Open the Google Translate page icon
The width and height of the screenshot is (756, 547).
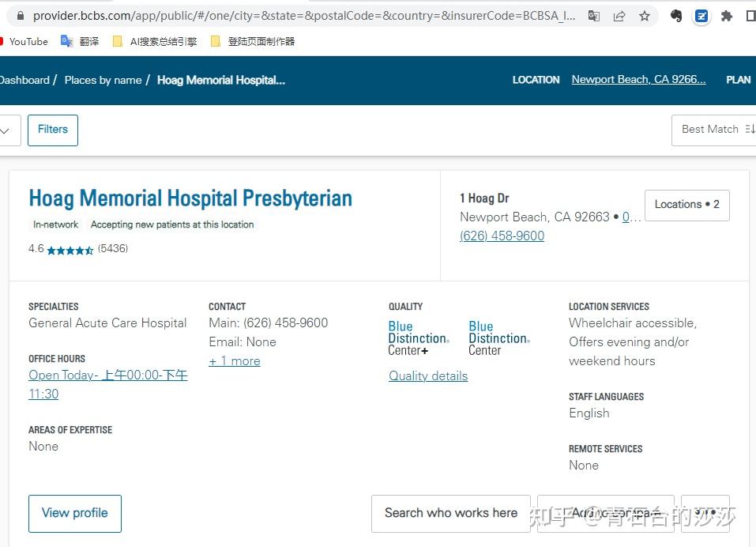pyautogui.click(x=594, y=16)
